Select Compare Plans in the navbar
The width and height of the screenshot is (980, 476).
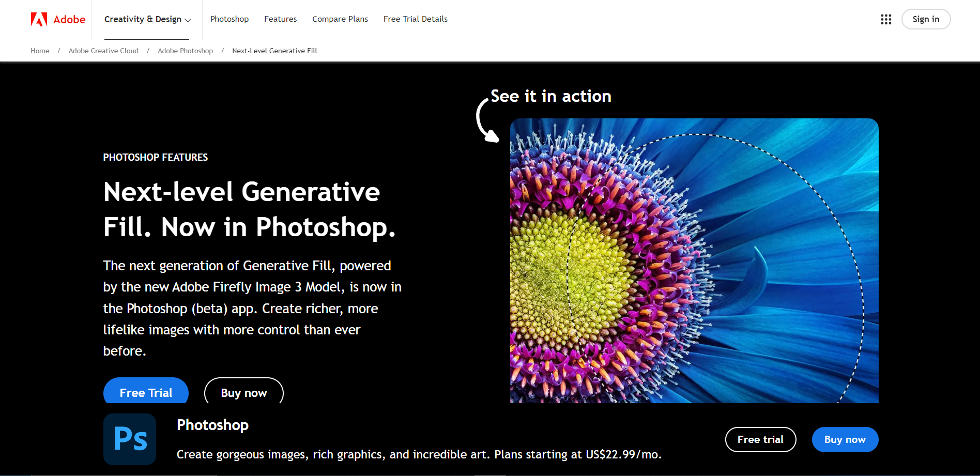[340, 19]
